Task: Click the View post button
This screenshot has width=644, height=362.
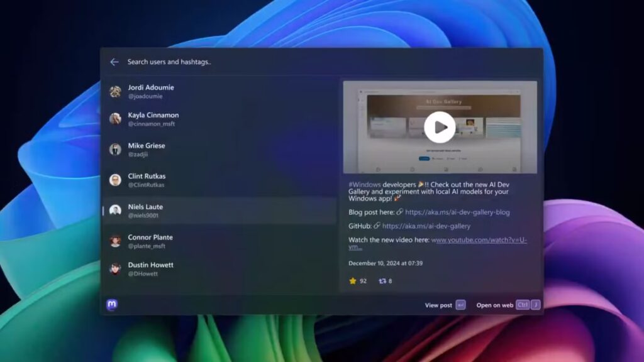Action: click(438, 305)
